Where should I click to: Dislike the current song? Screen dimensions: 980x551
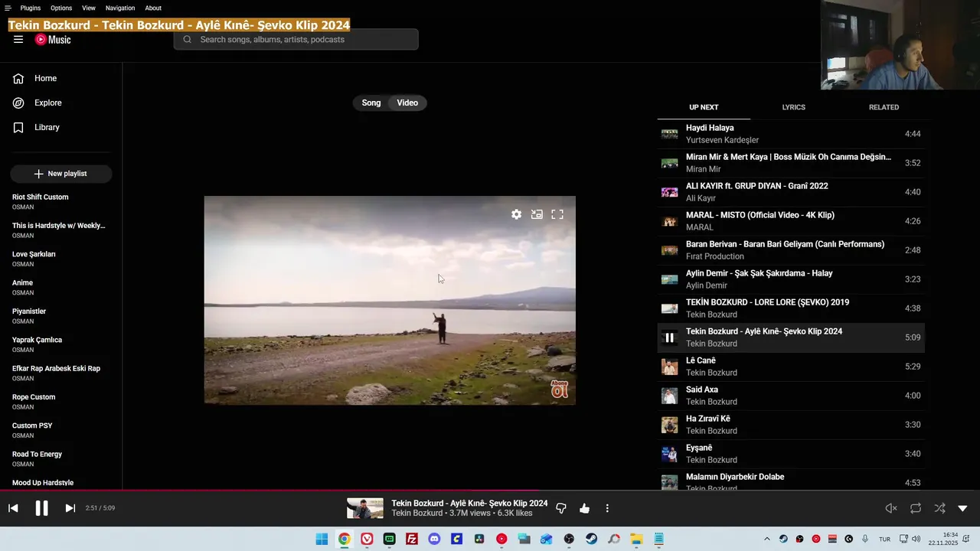pyautogui.click(x=561, y=508)
